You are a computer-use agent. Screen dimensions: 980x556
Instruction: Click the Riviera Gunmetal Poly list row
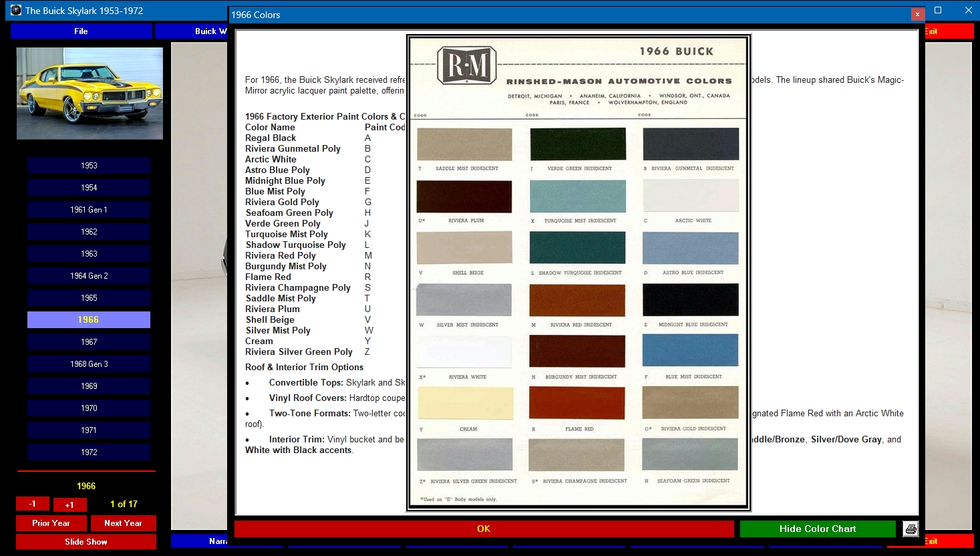point(308,148)
